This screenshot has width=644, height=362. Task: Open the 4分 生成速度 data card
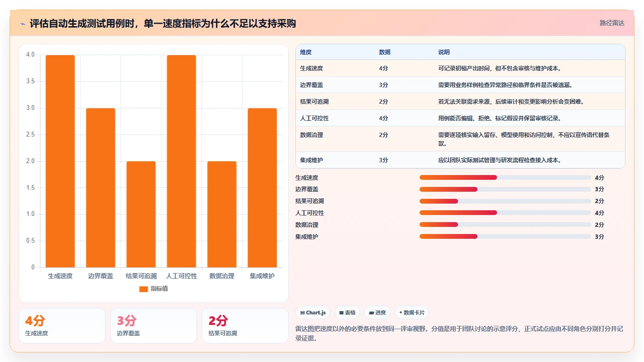click(x=62, y=325)
